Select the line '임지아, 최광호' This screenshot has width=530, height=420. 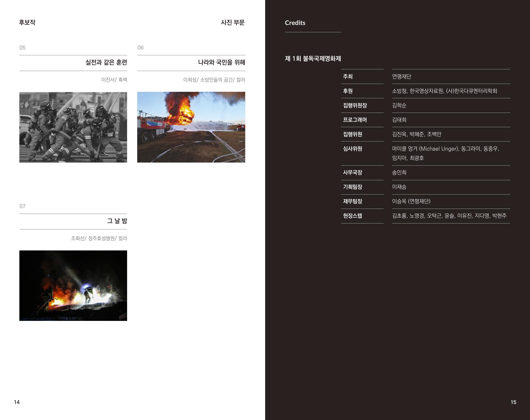tap(408, 158)
